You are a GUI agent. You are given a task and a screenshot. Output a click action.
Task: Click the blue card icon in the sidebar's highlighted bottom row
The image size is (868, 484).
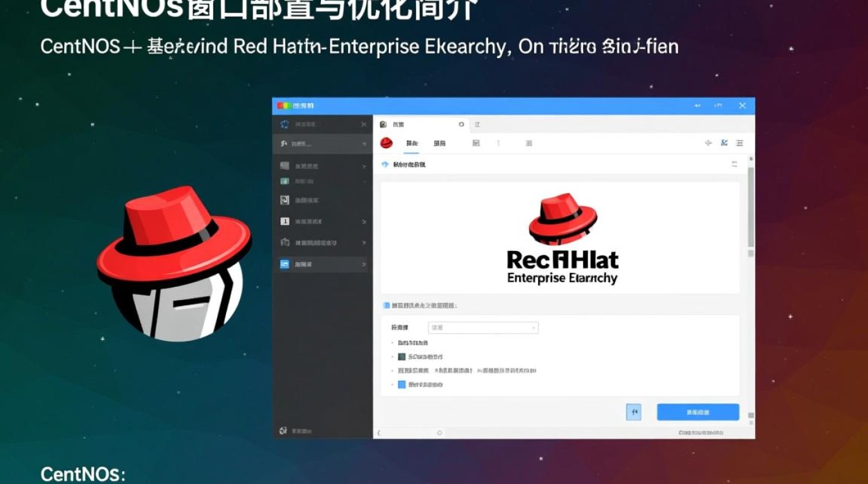click(x=284, y=264)
